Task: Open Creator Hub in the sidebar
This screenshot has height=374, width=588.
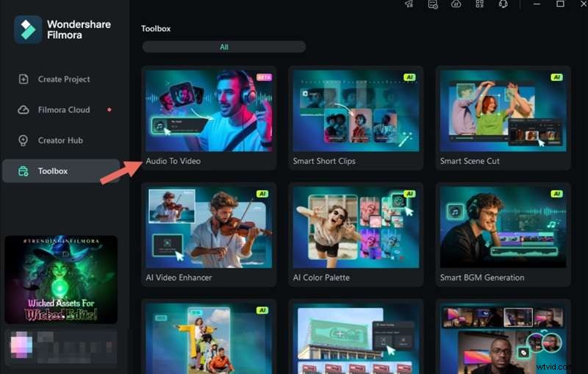Action: (61, 140)
